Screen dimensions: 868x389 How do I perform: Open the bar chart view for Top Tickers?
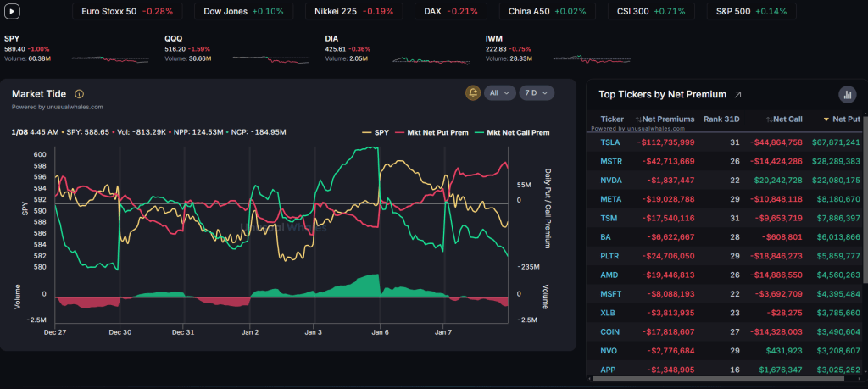(x=846, y=95)
